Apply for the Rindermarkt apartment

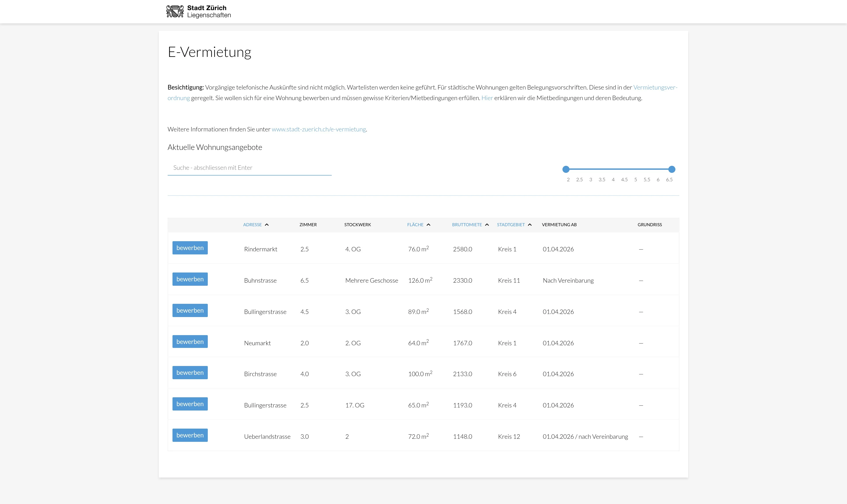point(190,248)
